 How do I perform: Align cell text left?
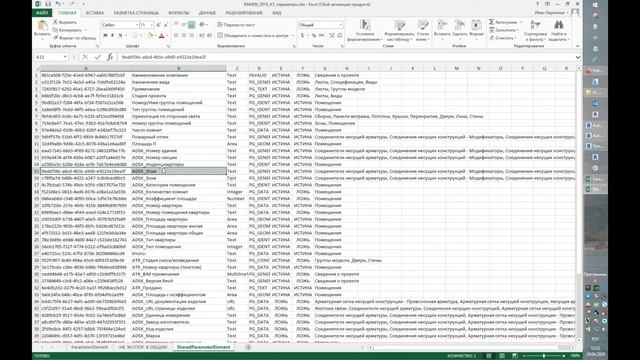click(x=176, y=36)
